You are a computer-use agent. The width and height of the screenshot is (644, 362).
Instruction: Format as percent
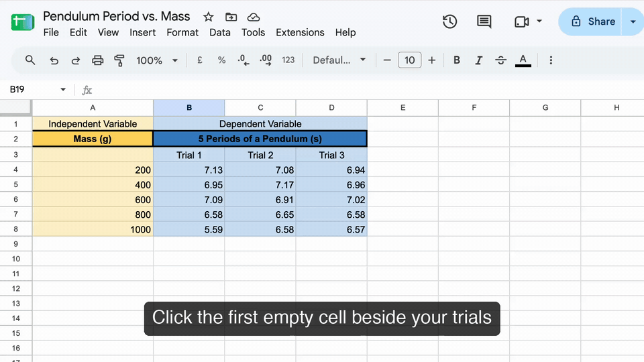tap(222, 60)
